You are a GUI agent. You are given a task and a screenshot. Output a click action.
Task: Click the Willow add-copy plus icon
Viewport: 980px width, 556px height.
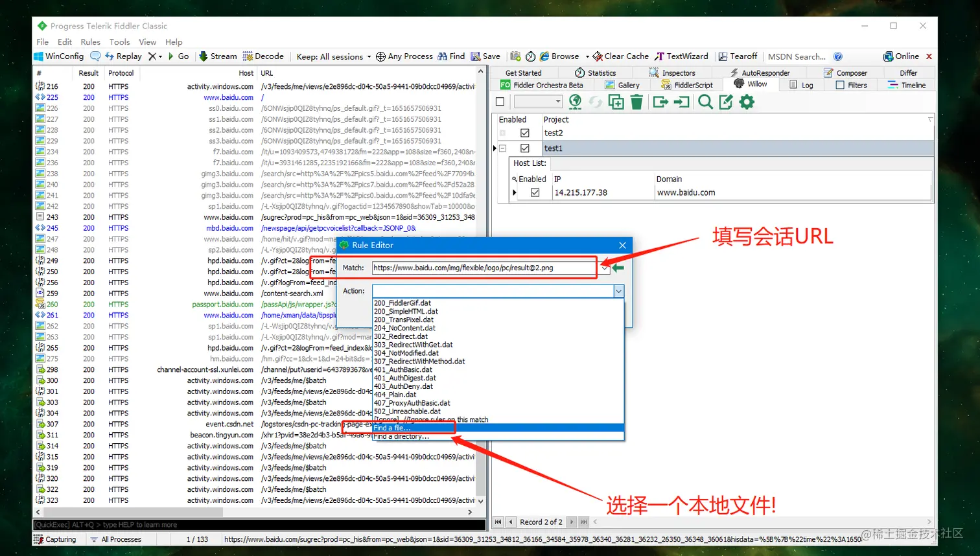(x=616, y=102)
